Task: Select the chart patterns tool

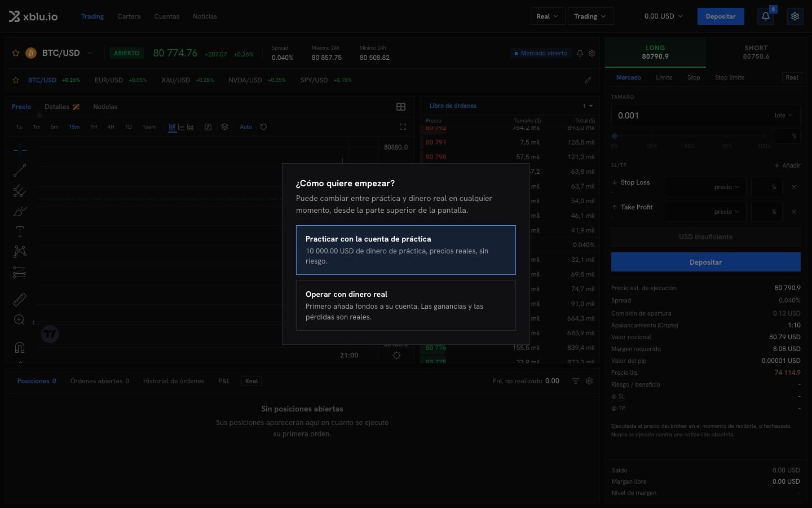Action: pos(20,252)
